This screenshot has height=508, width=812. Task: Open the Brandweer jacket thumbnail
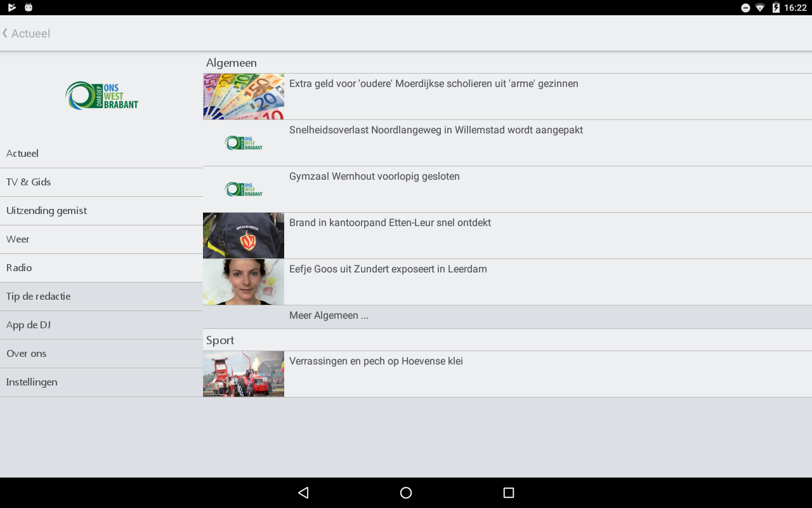tap(244, 236)
